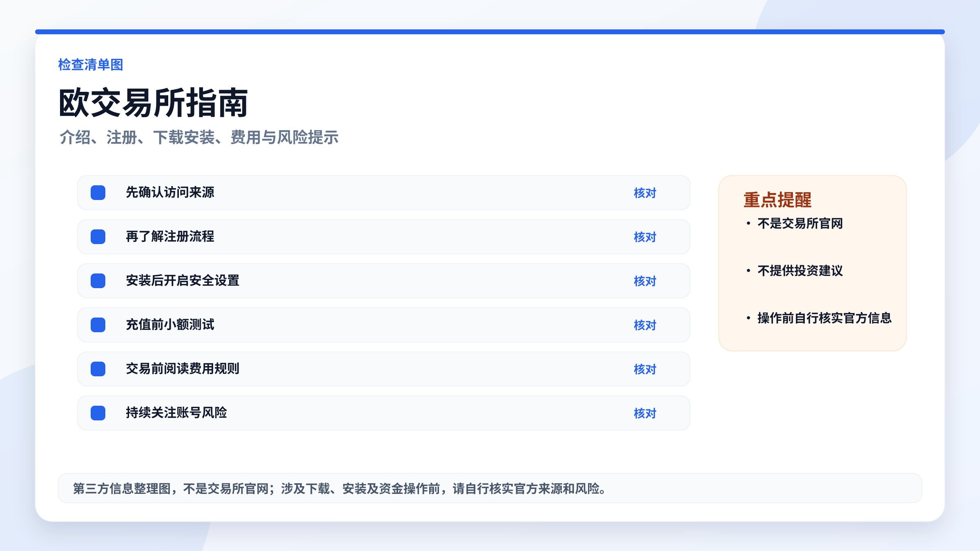The width and height of the screenshot is (980, 551).
Task: Check the box beside 再了解注册流程
Action: (x=98, y=237)
